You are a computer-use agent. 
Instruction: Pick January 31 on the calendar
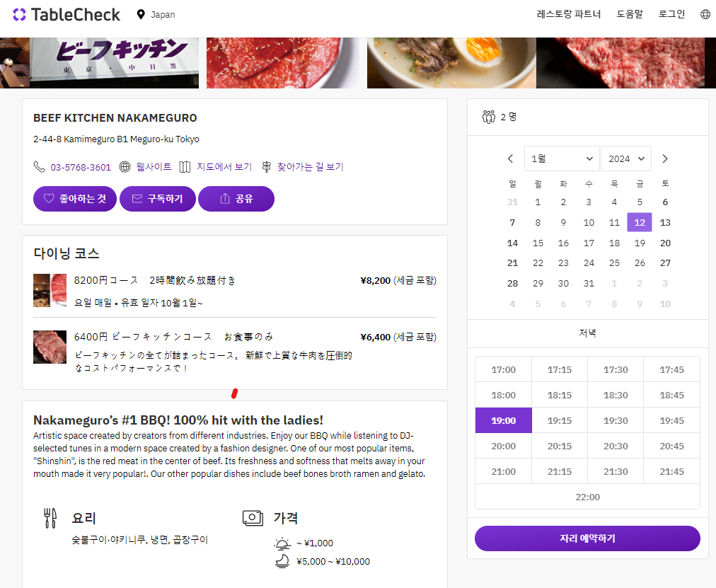tap(589, 284)
